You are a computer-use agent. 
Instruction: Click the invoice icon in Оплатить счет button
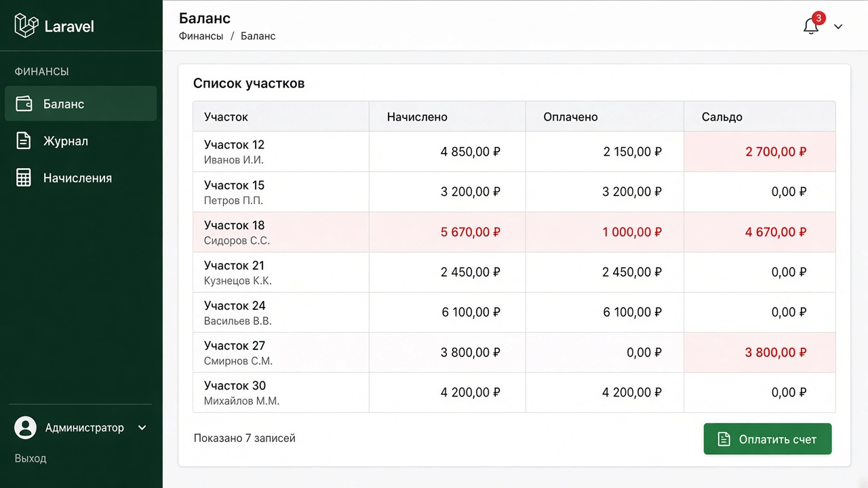pos(724,439)
